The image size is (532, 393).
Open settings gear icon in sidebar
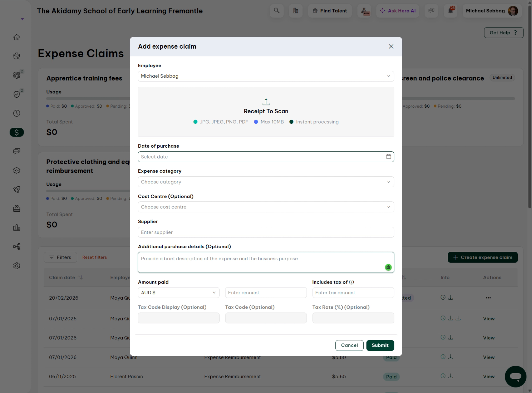[x=17, y=266]
